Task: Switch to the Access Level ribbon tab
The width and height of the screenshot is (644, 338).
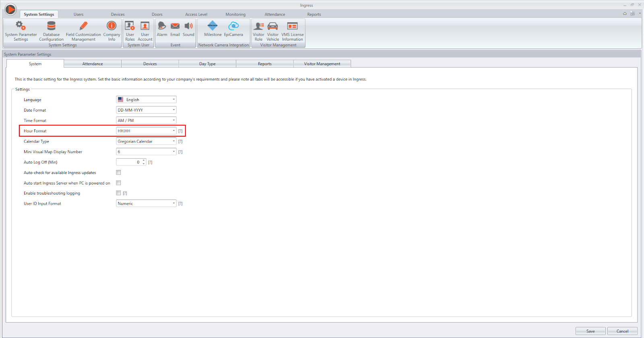Action: coord(196,15)
